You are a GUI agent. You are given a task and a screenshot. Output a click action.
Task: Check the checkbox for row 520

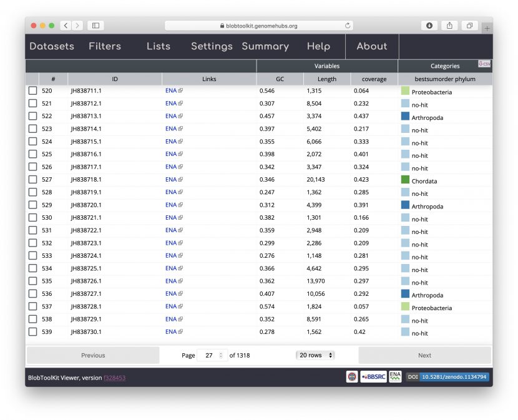pos(33,90)
